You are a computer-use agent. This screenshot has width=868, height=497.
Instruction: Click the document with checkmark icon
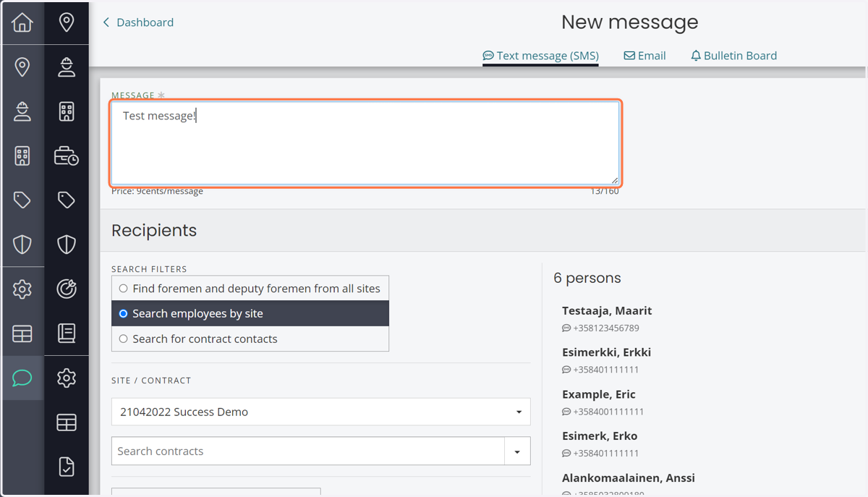[x=67, y=467]
